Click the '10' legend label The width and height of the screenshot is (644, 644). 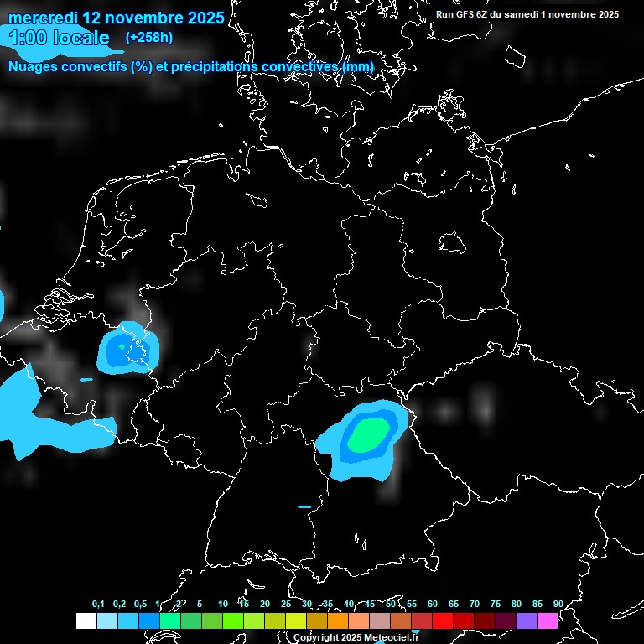(x=223, y=604)
